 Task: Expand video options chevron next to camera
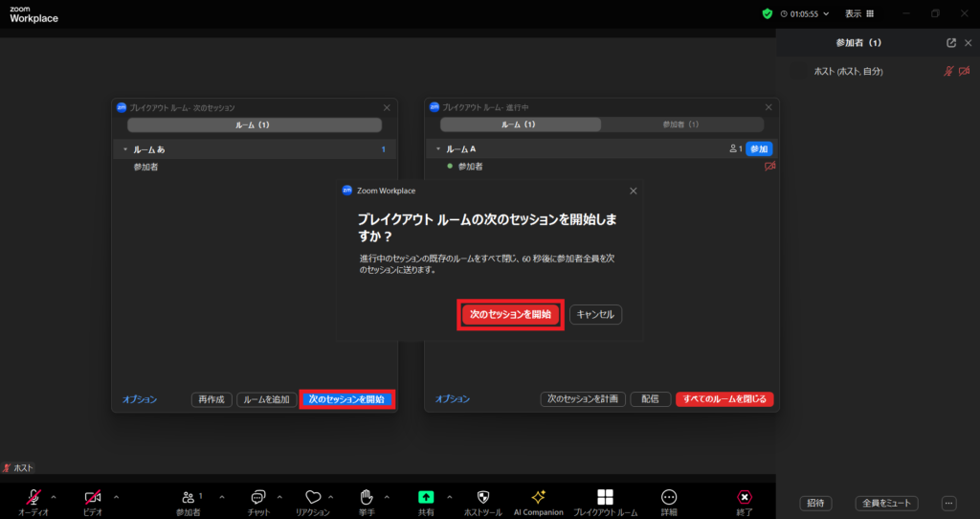tap(116, 496)
